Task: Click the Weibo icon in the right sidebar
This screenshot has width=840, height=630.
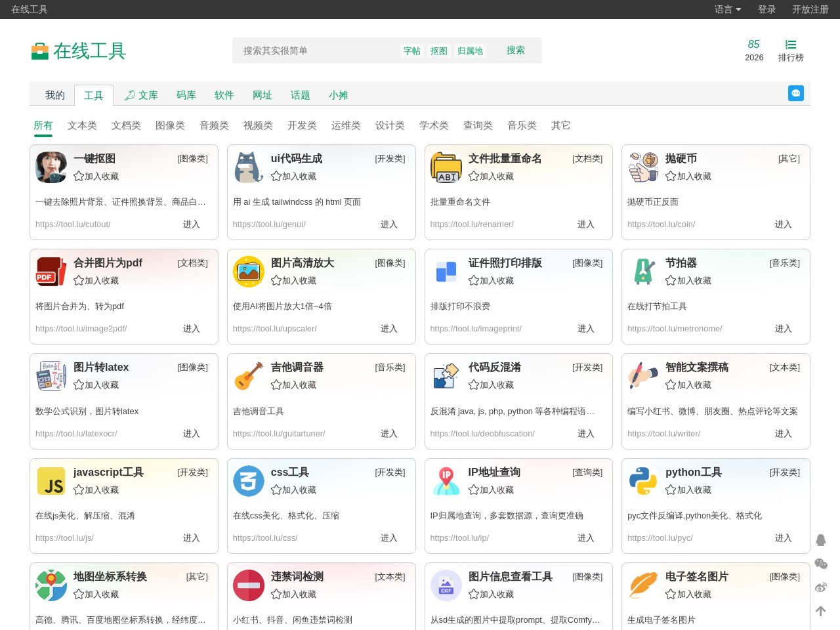Action: point(820,587)
